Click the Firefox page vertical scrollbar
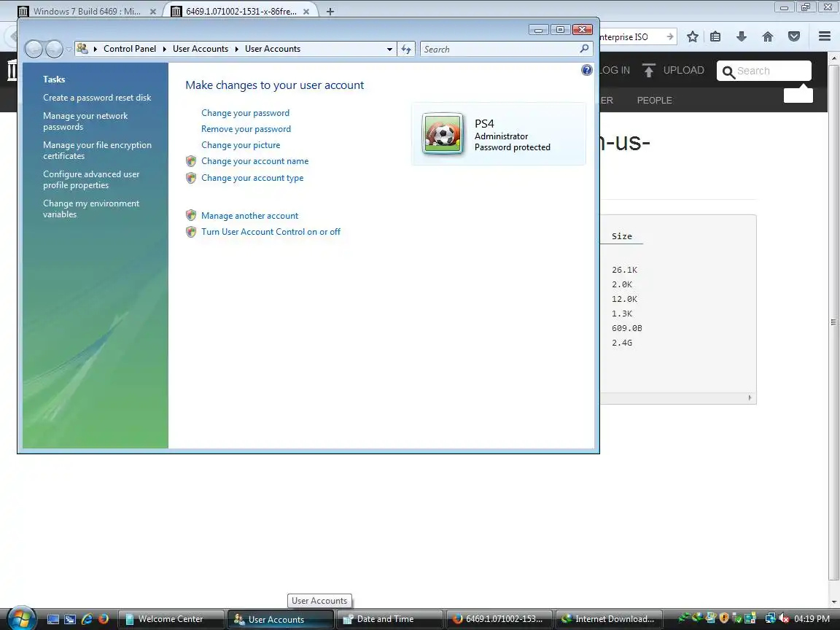The height and width of the screenshot is (630, 840). (833, 322)
